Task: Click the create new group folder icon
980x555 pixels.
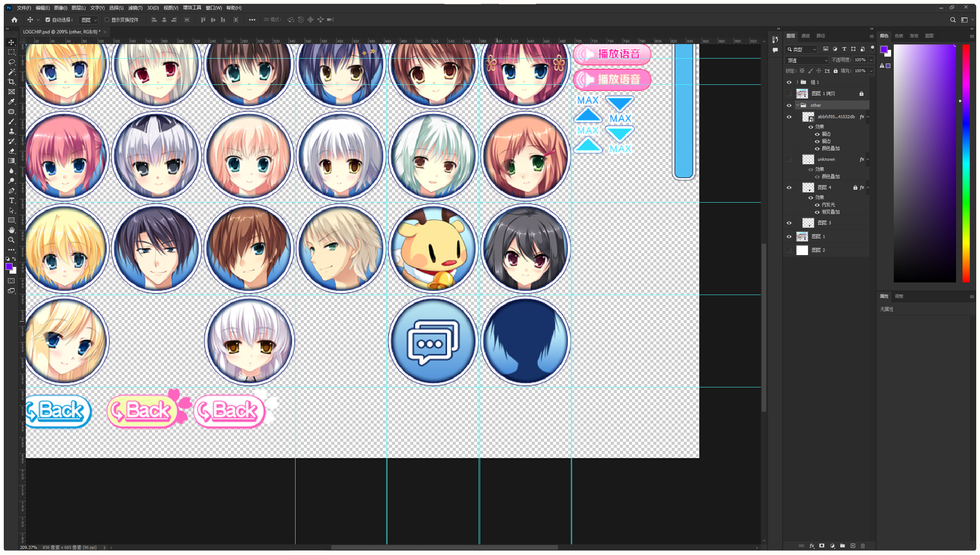Action: click(x=842, y=546)
